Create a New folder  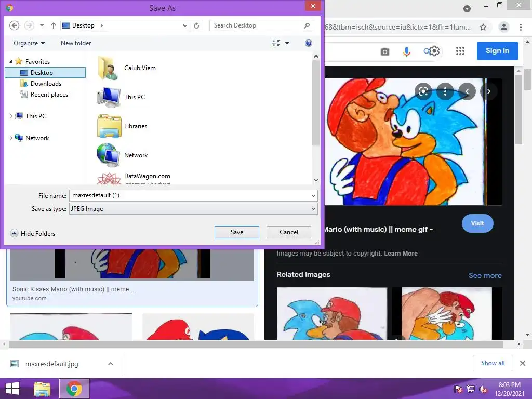pyautogui.click(x=76, y=43)
